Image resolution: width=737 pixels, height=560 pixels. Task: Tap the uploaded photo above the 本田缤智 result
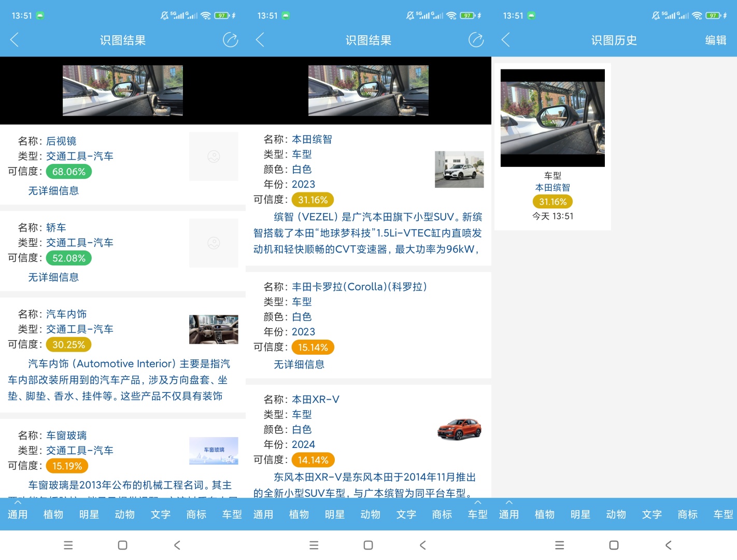pyautogui.click(x=368, y=90)
